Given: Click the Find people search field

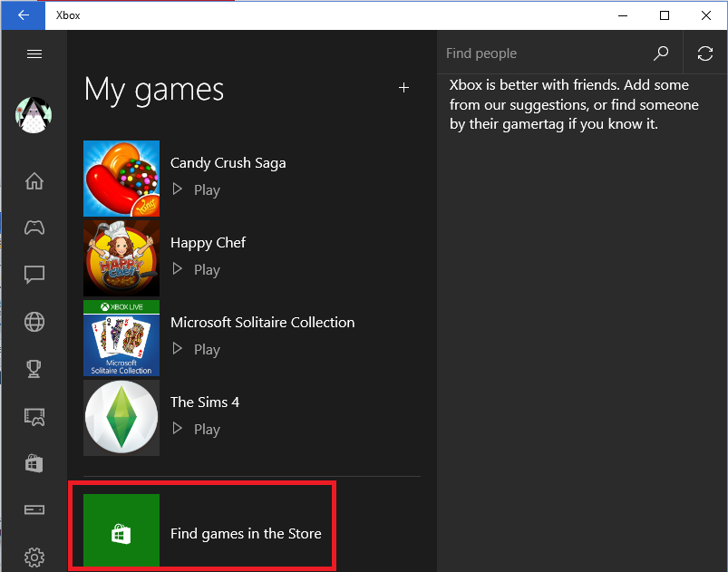Looking at the screenshot, I should pos(526,53).
